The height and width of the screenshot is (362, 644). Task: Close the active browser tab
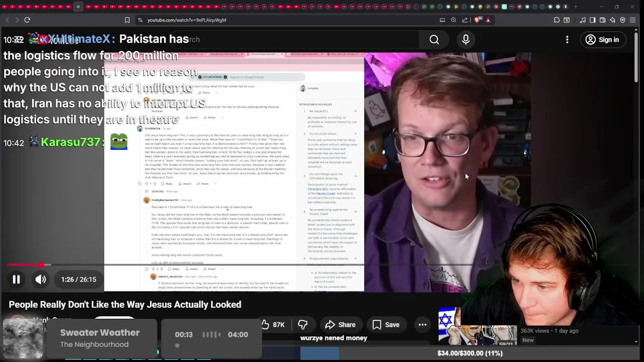click(78, 7)
